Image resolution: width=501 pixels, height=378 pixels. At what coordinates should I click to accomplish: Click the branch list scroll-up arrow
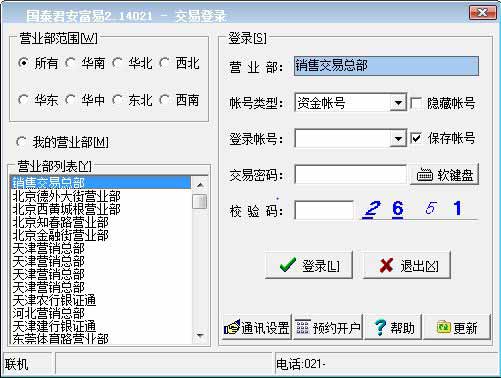click(200, 185)
